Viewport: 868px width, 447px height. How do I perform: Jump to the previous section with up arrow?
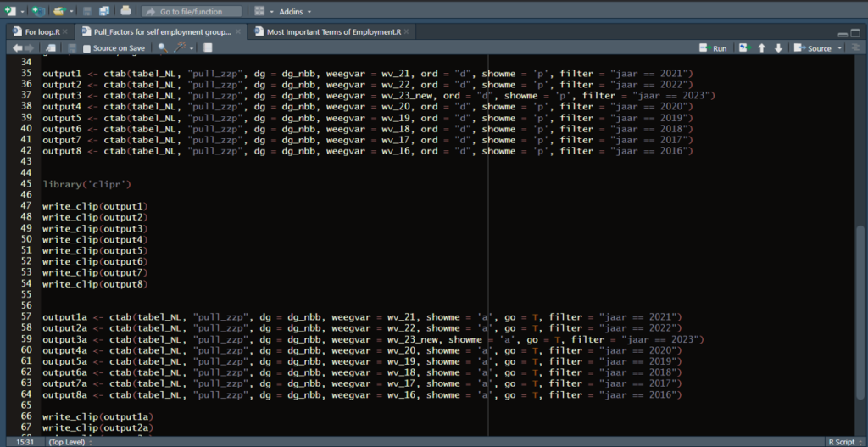click(x=762, y=48)
